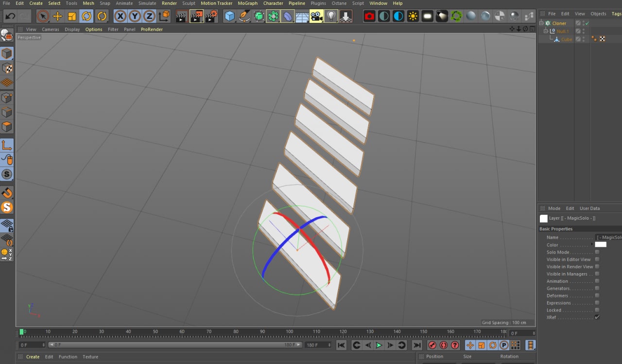Click Render to Picture Viewer icon
The height and width of the screenshot is (364, 622).
pos(196,16)
